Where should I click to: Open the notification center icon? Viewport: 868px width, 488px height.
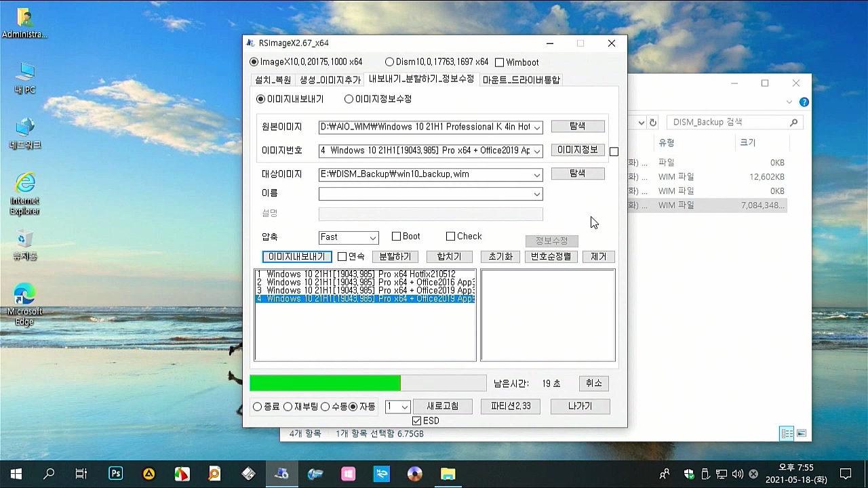point(846,474)
